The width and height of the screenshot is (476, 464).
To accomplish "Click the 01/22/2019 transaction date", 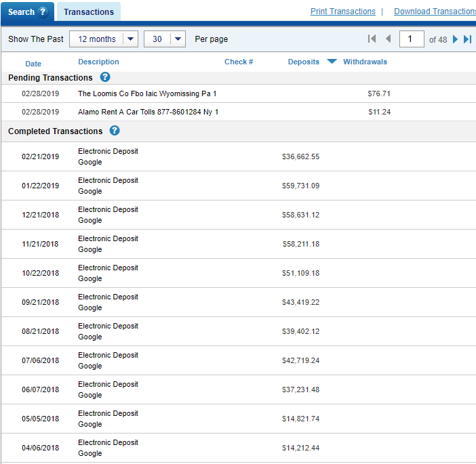I will [41, 186].
